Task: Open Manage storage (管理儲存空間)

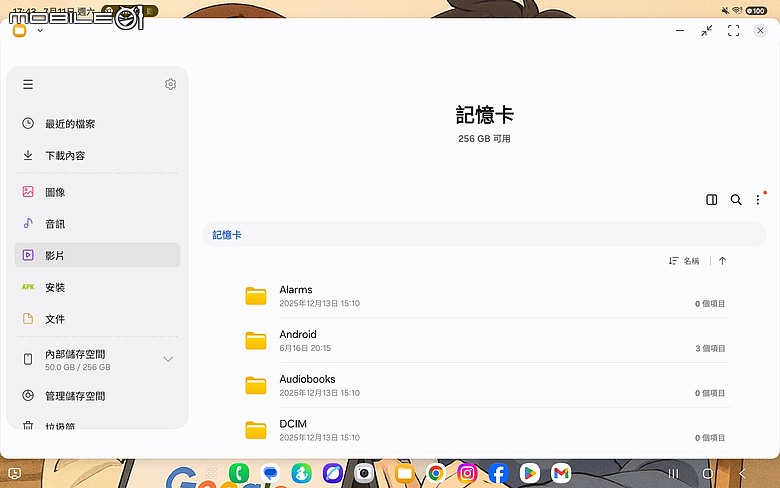Action: [x=98, y=396]
